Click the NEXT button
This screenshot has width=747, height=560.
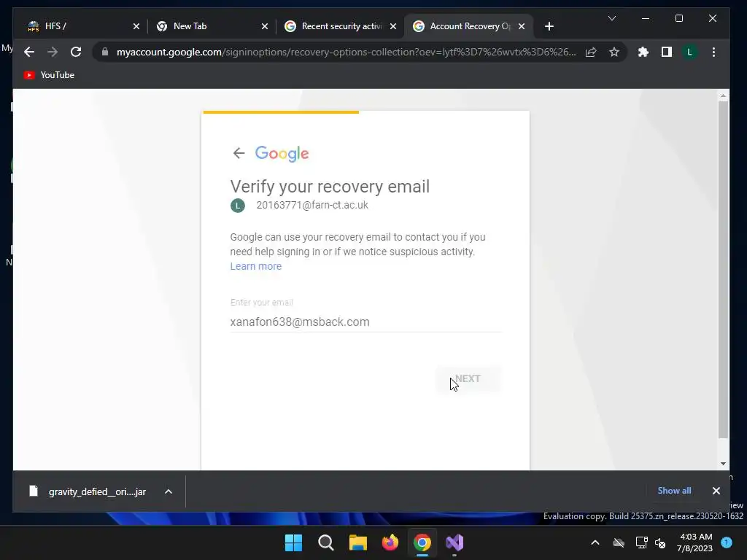coord(468,379)
